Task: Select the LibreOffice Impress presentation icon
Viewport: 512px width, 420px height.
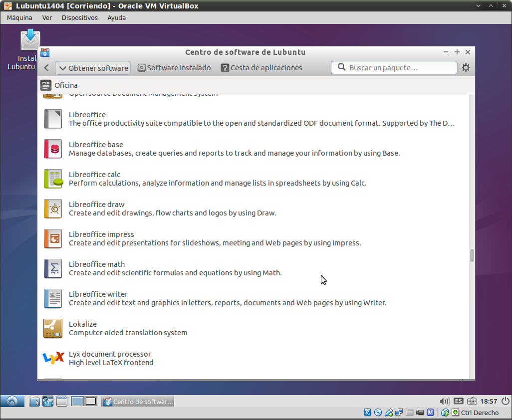Action: [x=53, y=238]
